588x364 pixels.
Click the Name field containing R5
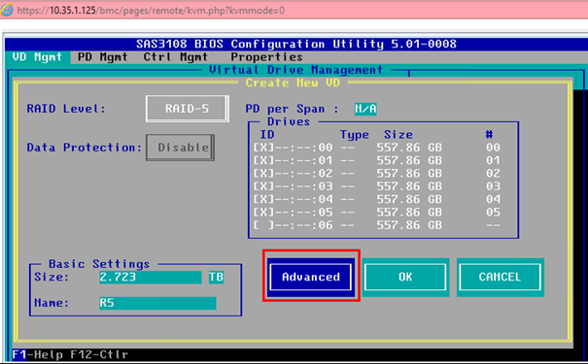point(157,303)
